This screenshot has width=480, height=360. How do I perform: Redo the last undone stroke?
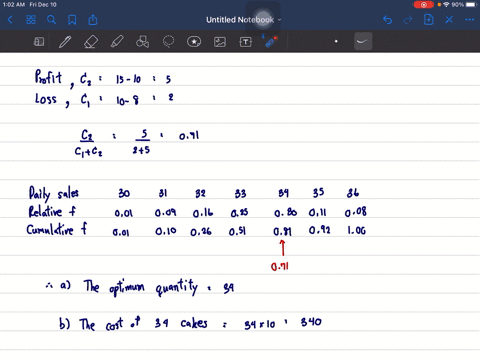(x=408, y=20)
